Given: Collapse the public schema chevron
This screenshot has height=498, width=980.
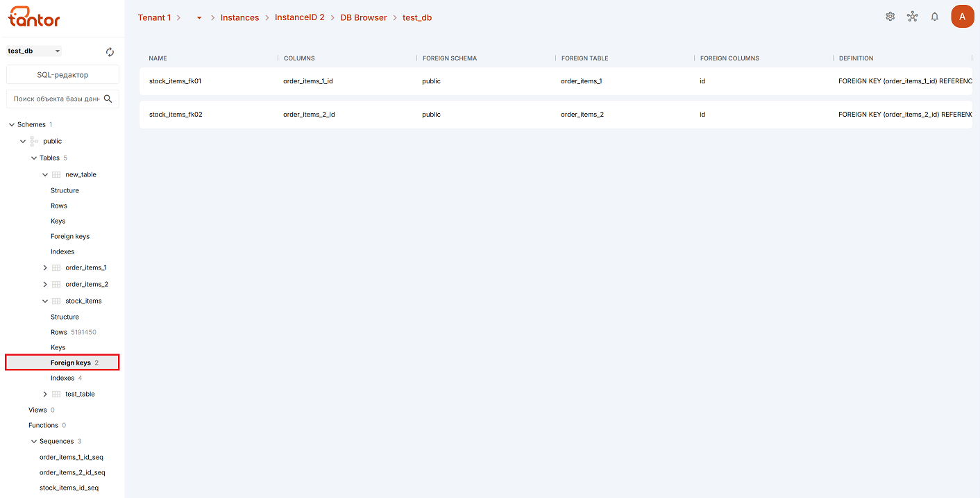Looking at the screenshot, I should pos(23,142).
